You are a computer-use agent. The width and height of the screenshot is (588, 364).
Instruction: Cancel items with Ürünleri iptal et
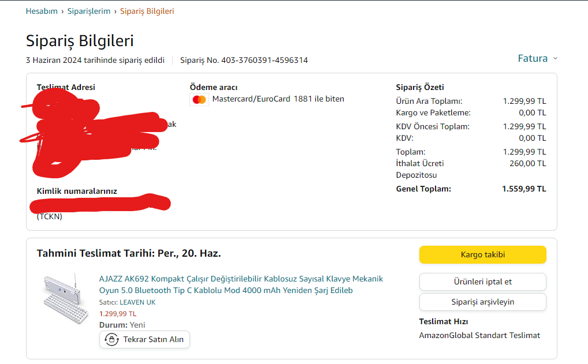click(482, 282)
